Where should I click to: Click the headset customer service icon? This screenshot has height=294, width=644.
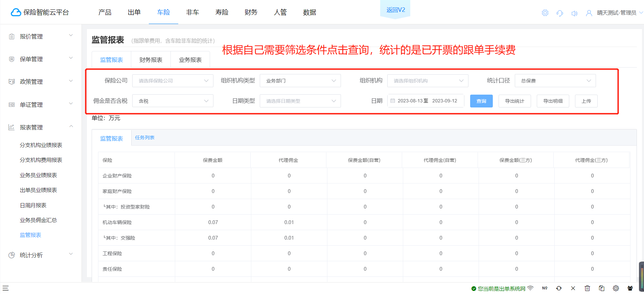coord(560,13)
